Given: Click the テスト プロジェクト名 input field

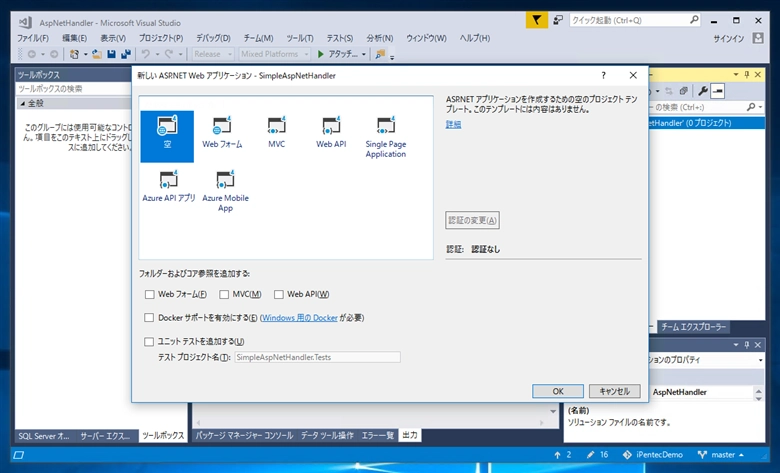Looking at the screenshot, I should 317,357.
